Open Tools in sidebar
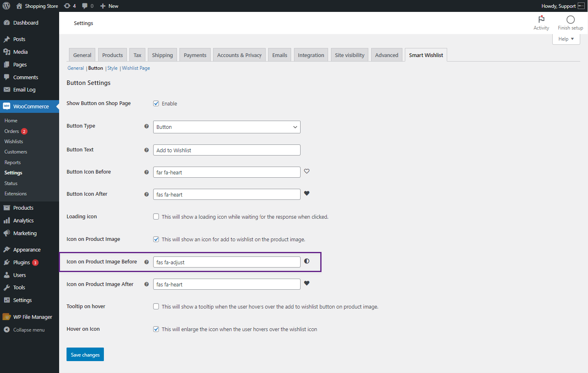 (x=30, y=287)
